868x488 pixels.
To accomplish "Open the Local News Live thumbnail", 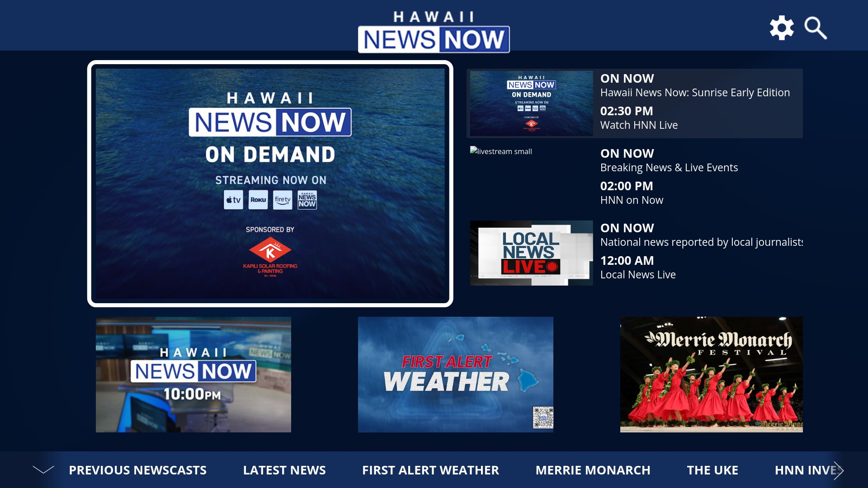I will point(531,253).
